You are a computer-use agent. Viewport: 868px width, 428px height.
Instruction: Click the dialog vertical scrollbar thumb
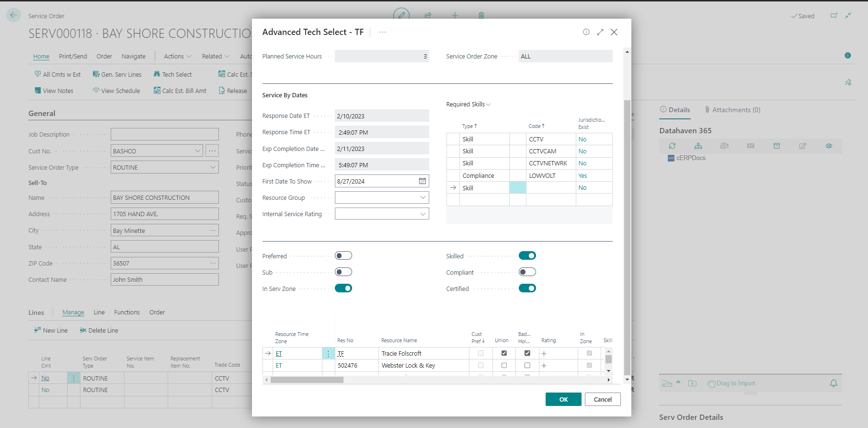coord(627,237)
